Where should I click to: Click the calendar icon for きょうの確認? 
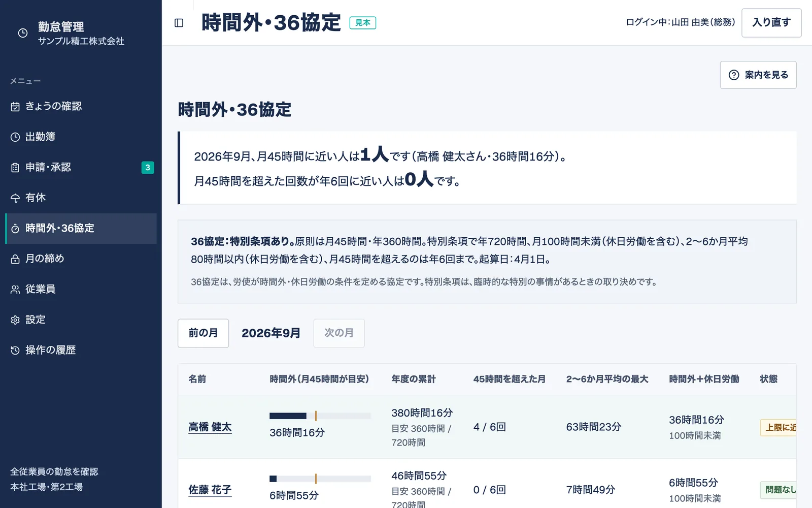coord(15,107)
